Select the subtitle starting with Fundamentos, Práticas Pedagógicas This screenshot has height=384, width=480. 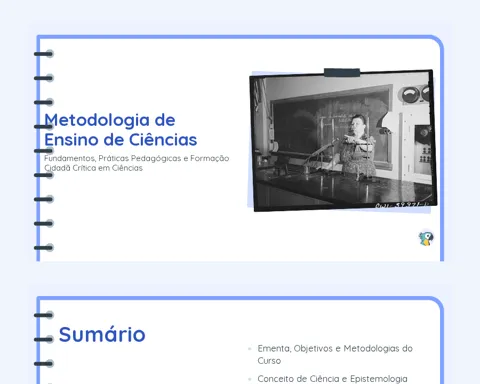point(136,163)
